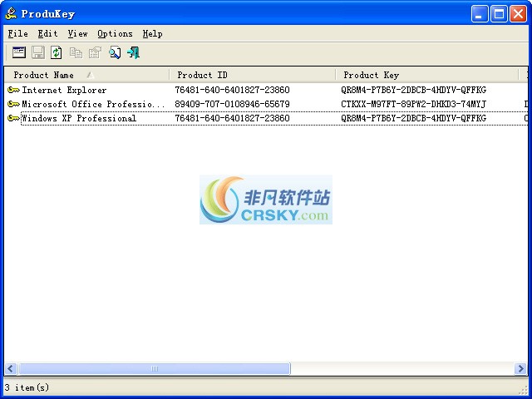This screenshot has height=399, width=532.
Task: Click the Copy Selected Items toolbar icon
Action: click(76, 52)
